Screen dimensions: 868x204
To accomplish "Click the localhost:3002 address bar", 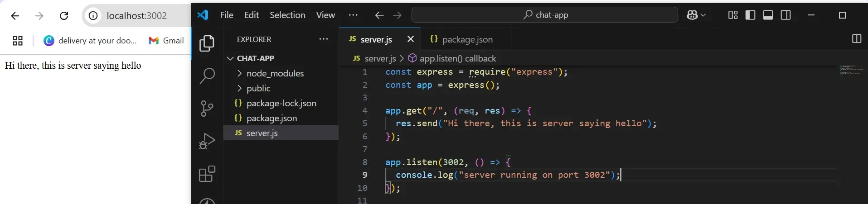I will 137,16.
